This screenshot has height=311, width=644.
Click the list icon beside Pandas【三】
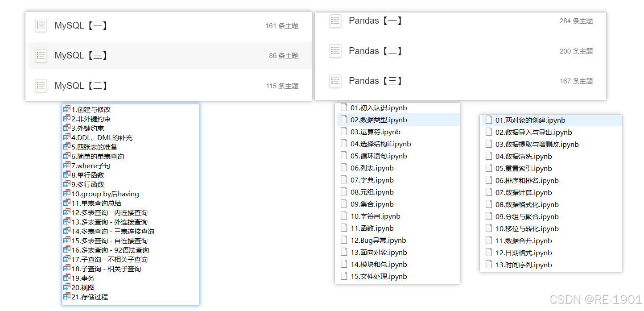click(x=335, y=81)
